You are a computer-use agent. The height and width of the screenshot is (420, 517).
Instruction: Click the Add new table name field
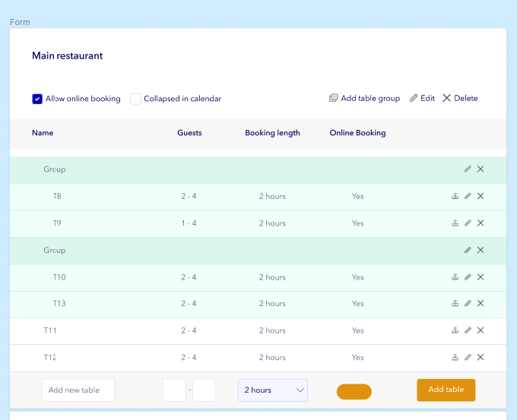78,390
